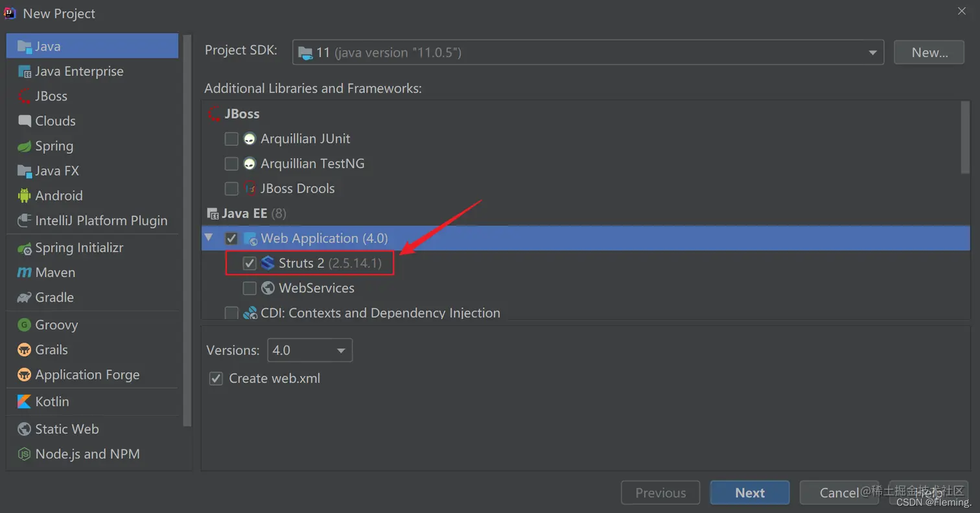This screenshot has height=513, width=980.
Task: Select the Java EE (8) group header
Action: point(253,213)
